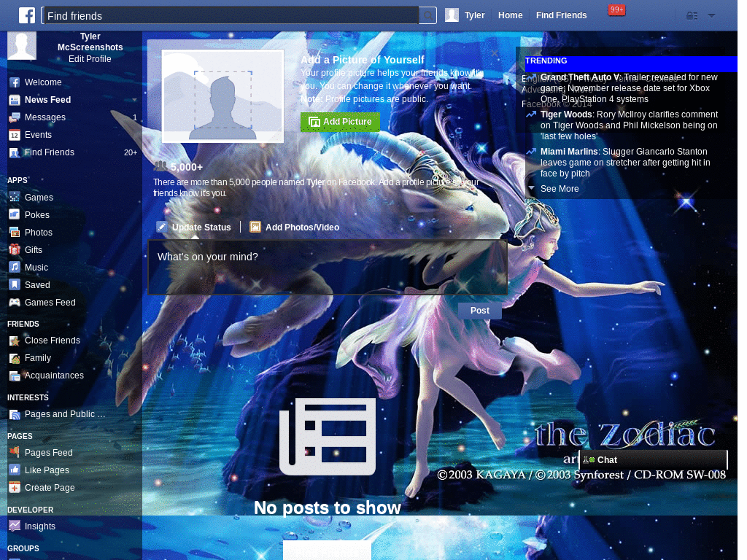The image size is (747, 560).
Task: Open the Grand Theft Auto V trend
Action: coord(580,77)
